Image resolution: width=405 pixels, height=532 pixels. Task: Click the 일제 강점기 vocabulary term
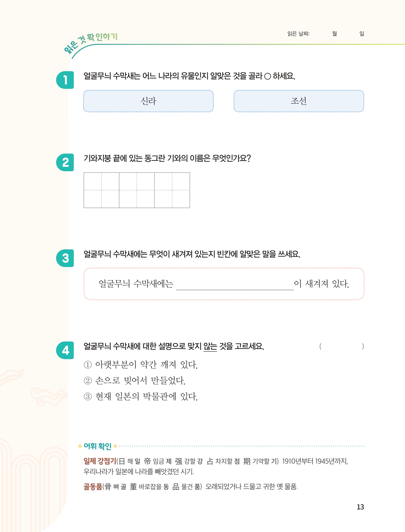pos(100,461)
